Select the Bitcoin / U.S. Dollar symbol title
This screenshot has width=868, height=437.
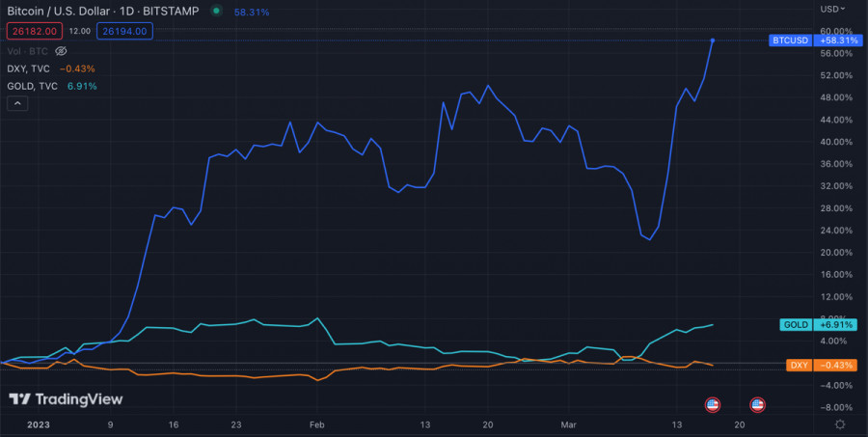(66, 13)
